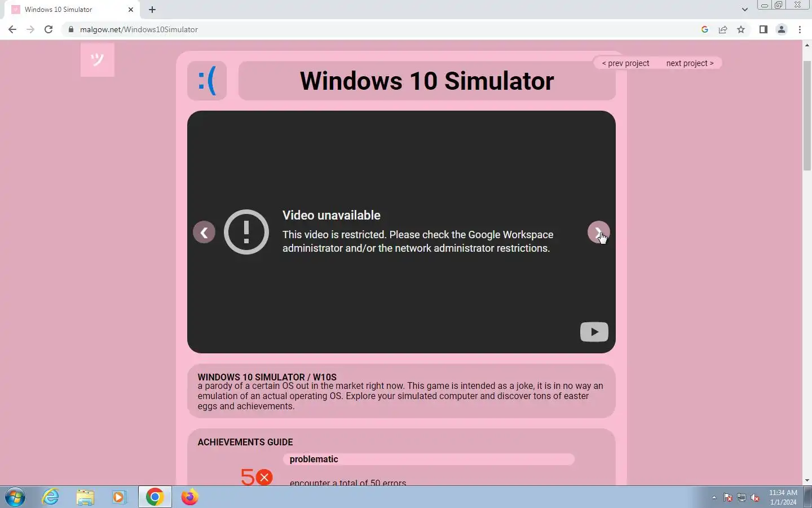
Task: Click the browser forward arrow
Action: [30, 29]
